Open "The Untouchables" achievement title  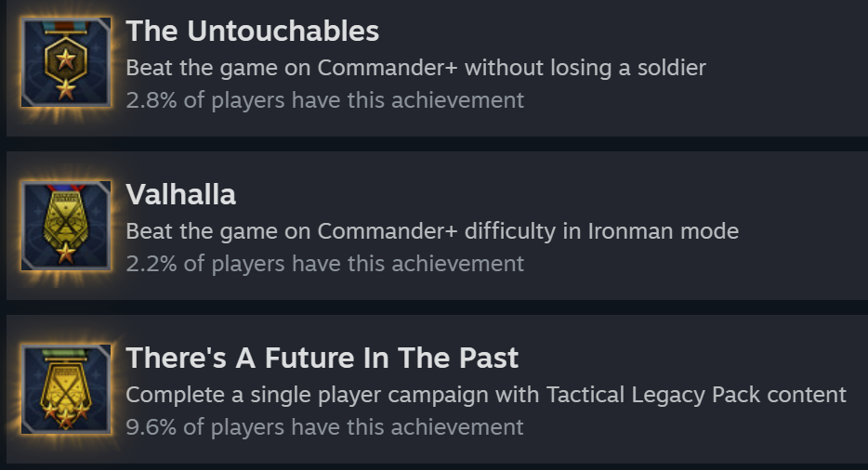click(x=253, y=31)
